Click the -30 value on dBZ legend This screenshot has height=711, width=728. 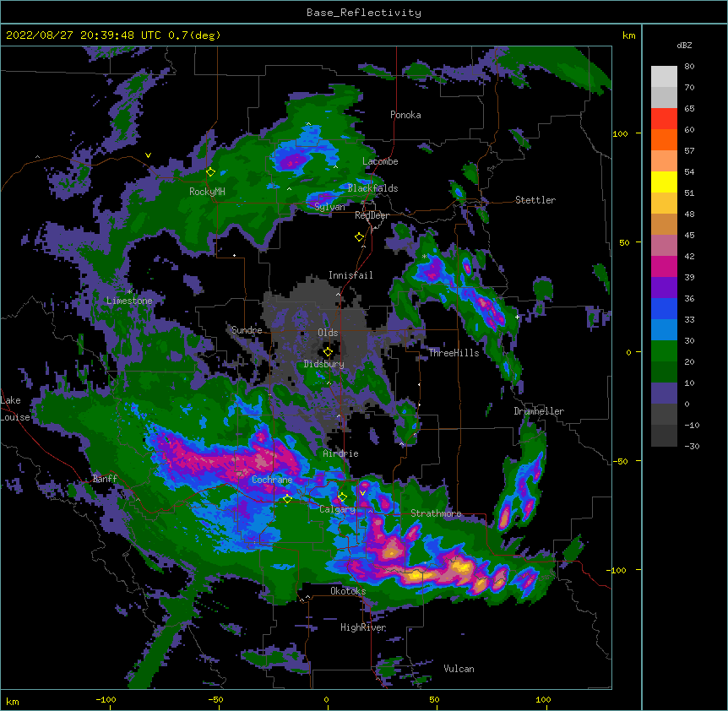tap(692, 446)
